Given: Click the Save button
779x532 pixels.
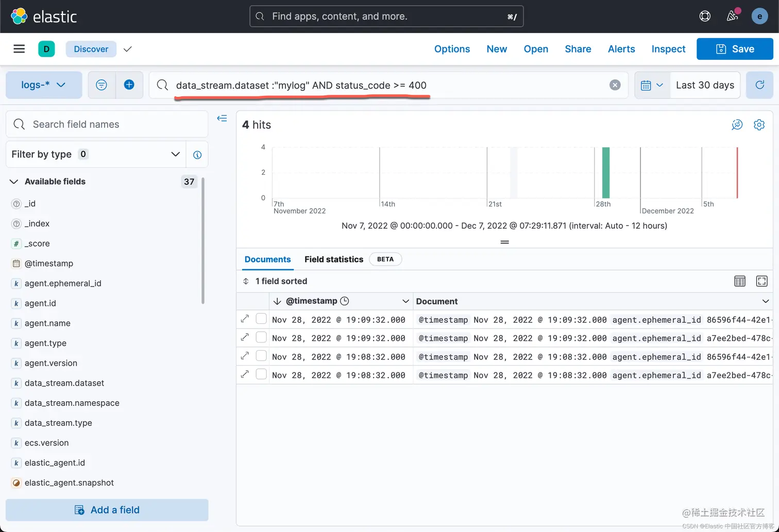Looking at the screenshot, I should [735, 49].
